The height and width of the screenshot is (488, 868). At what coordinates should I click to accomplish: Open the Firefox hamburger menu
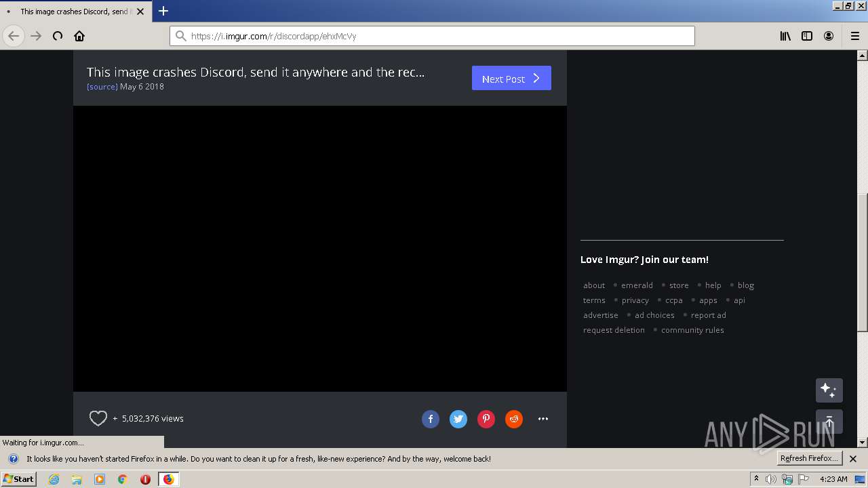click(855, 36)
